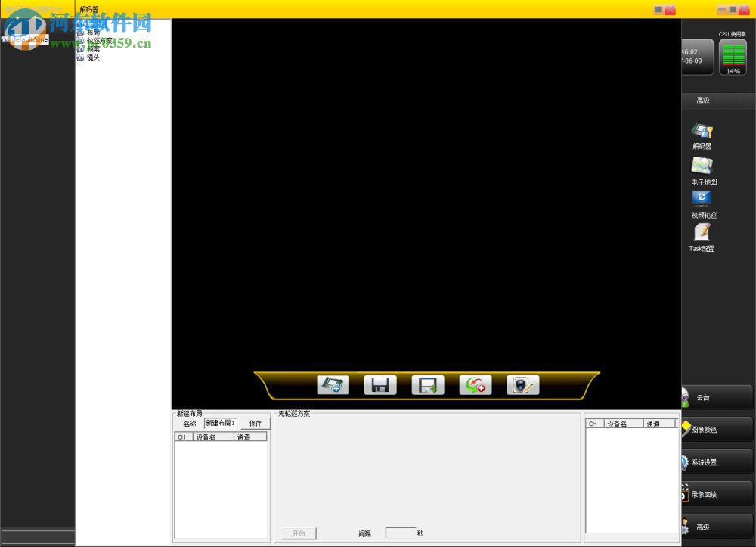Click the date and time display

click(x=697, y=57)
